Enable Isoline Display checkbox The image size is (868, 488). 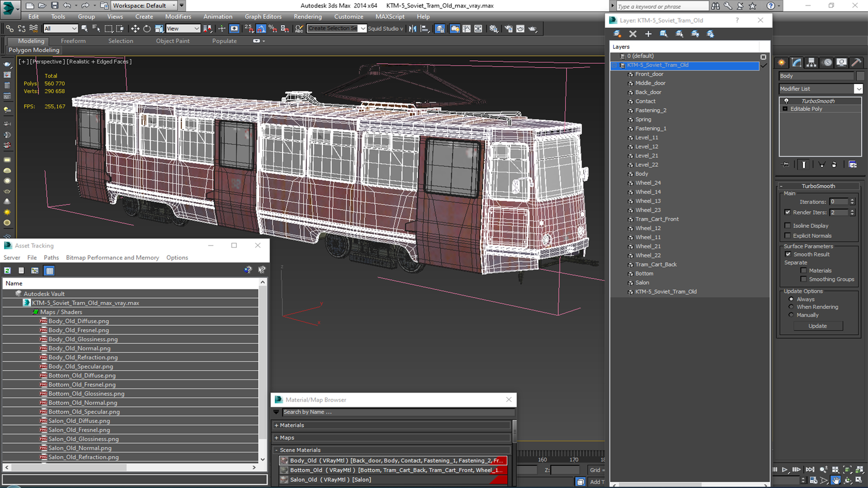point(788,225)
